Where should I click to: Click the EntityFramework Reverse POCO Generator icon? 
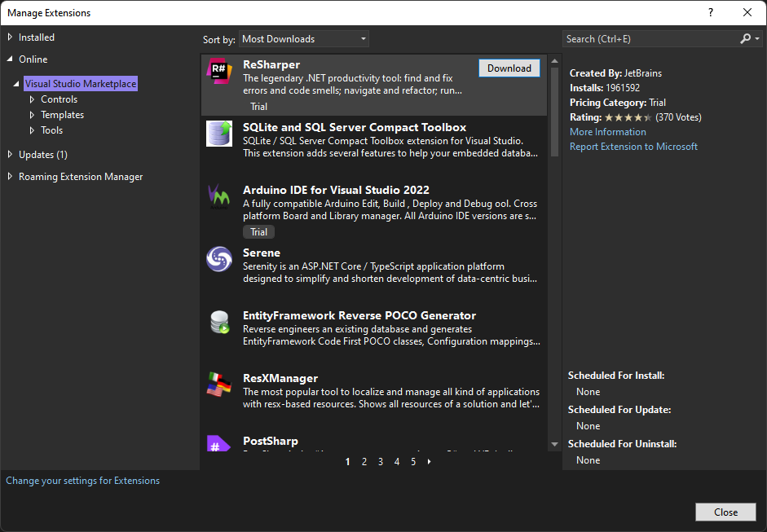pyautogui.click(x=219, y=322)
